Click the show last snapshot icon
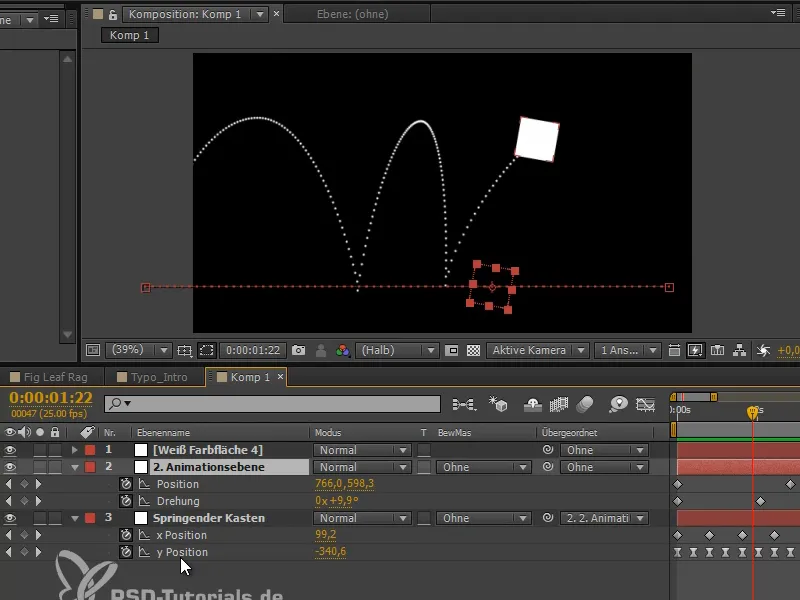800x600 pixels. tap(321, 351)
